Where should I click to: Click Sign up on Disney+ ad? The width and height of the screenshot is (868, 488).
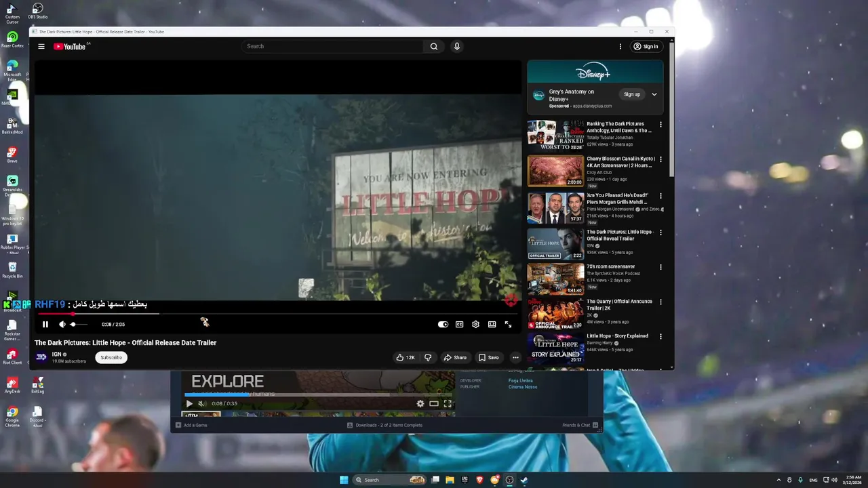pyautogui.click(x=632, y=94)
